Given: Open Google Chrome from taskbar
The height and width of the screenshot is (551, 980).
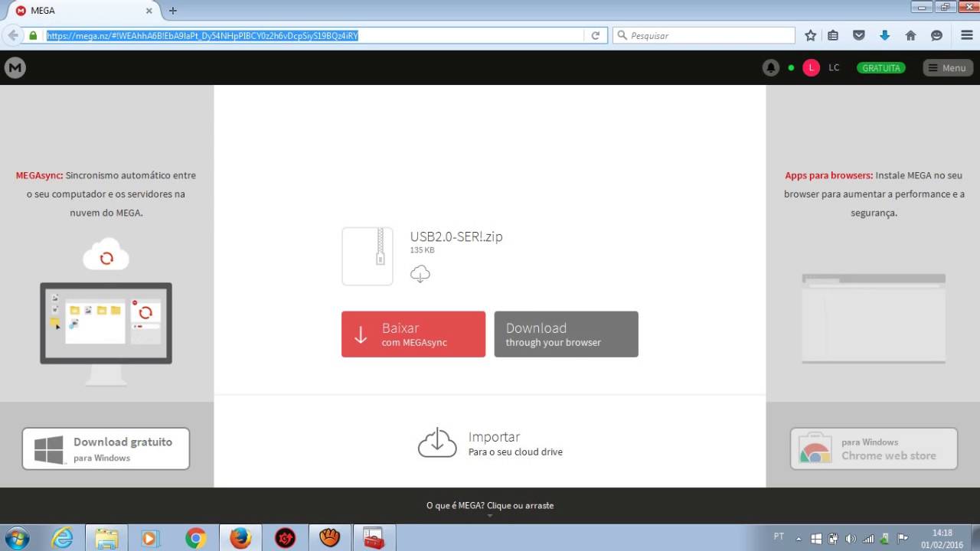Looking at the screenshot, I should [195, 538].
